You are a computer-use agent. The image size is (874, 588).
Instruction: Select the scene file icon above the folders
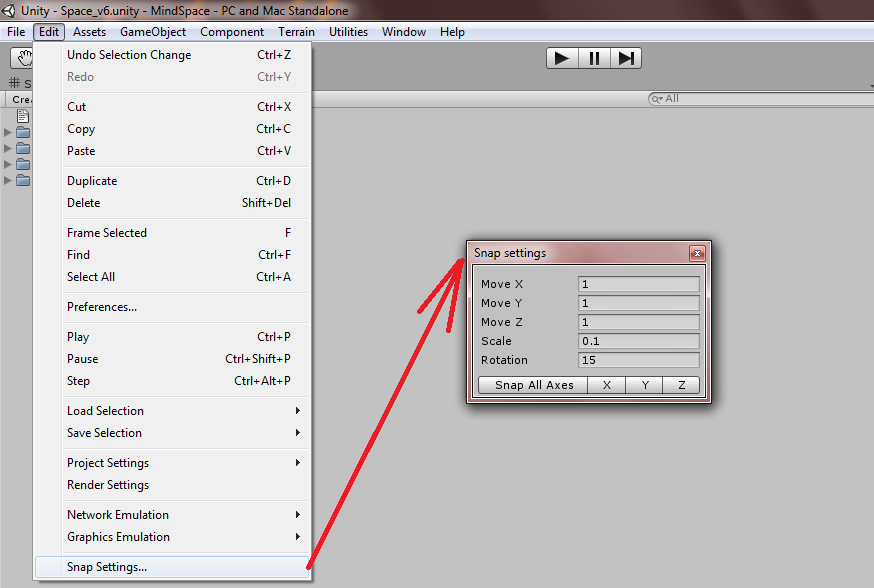point(22,116)
